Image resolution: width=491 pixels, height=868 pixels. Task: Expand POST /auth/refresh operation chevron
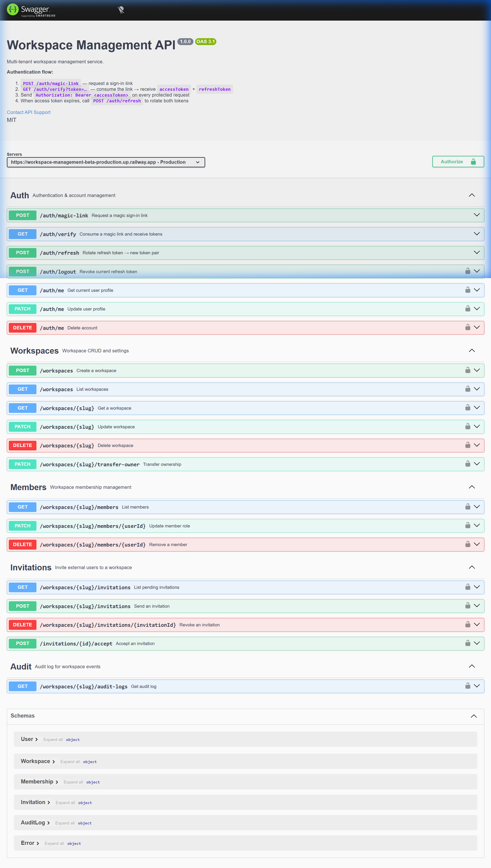pos(476,252)
